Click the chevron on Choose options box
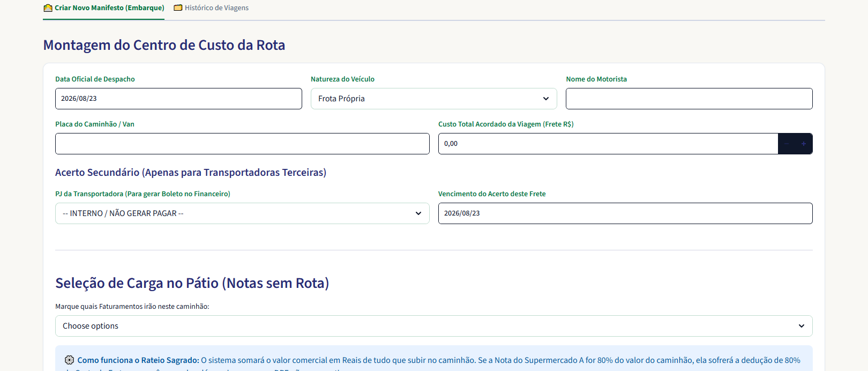The width and height of the screenshot is (868, 371). click(x=802, y=326)
